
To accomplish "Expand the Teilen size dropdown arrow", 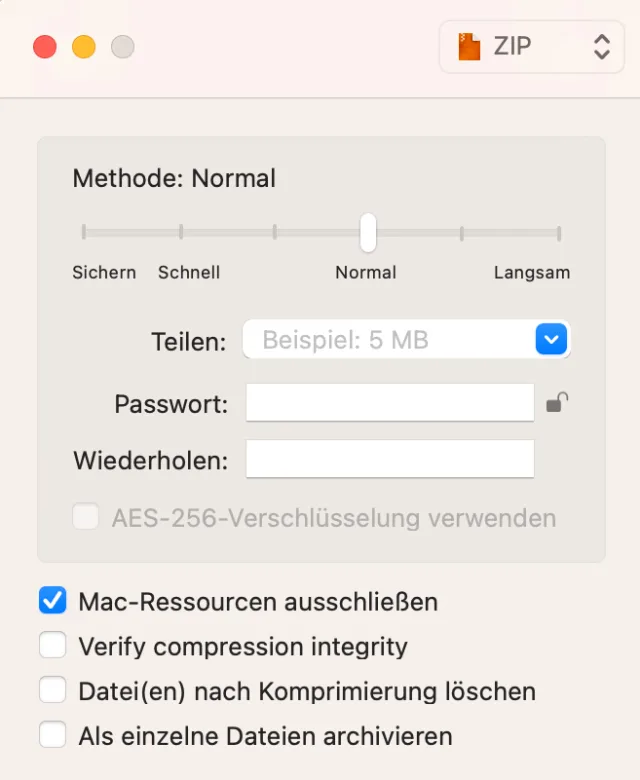I will 551,340.
